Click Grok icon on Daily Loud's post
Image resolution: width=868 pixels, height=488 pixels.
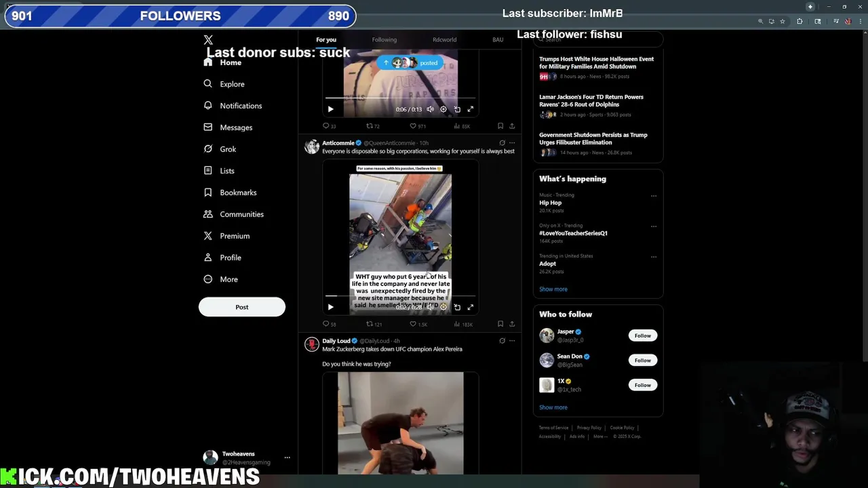[502, 341]
